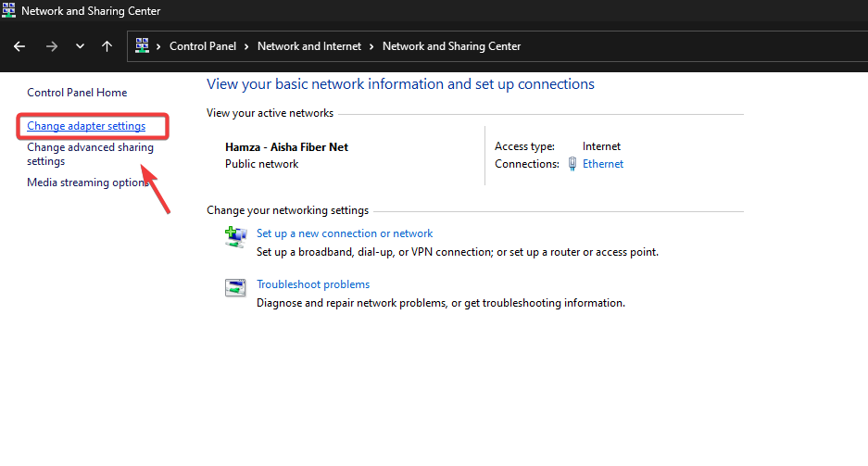Screen dimensions: 868x466
Task: Click the new connection setup icon
Action: point(235,237)
